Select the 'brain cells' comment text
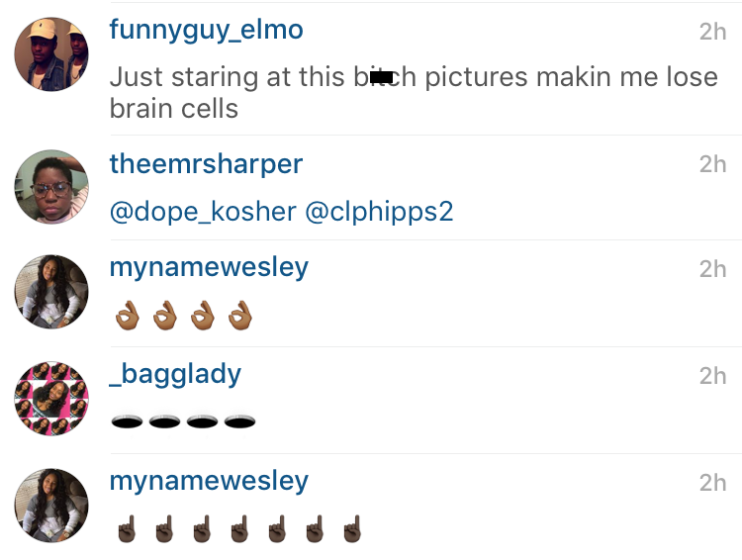 pos(174,109)
